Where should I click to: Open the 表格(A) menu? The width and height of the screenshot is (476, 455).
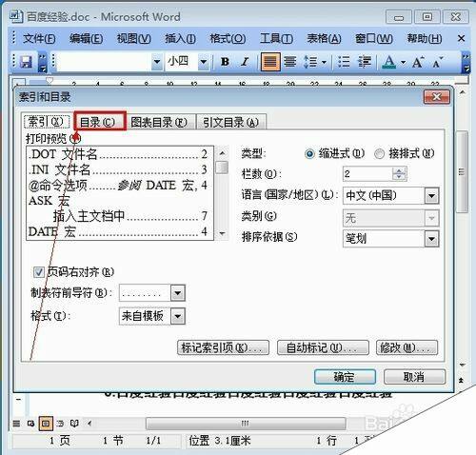[x=324, y=38]
